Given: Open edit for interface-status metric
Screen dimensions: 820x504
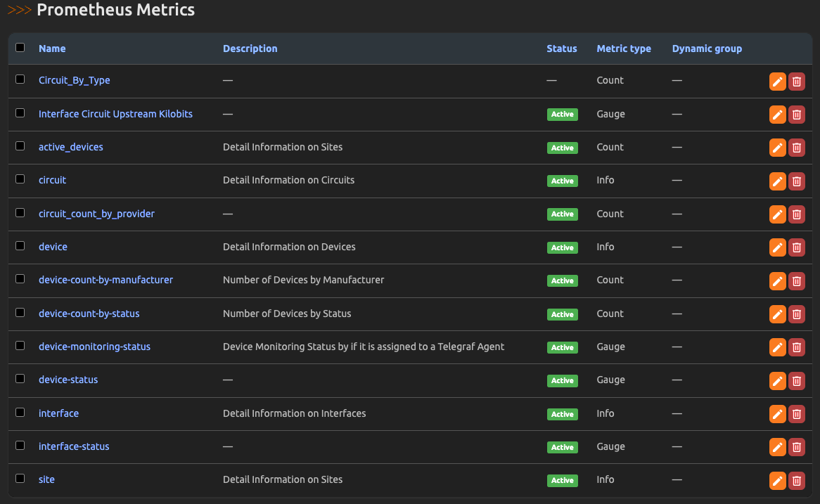Looking at the screenshot, I should (777, 447).
